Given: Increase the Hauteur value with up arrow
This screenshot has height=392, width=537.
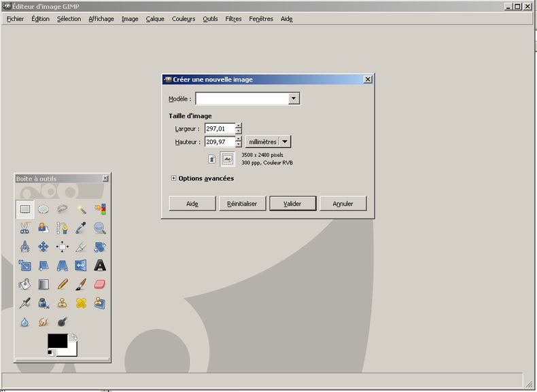Looking at the screenshot, I should (239, 139).
